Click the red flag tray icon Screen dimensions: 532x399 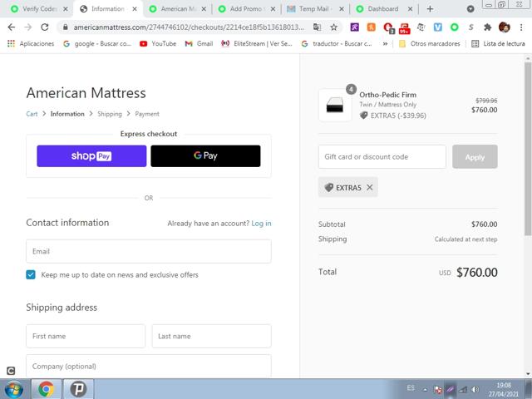pyautogui.click(x=438, y=390)
